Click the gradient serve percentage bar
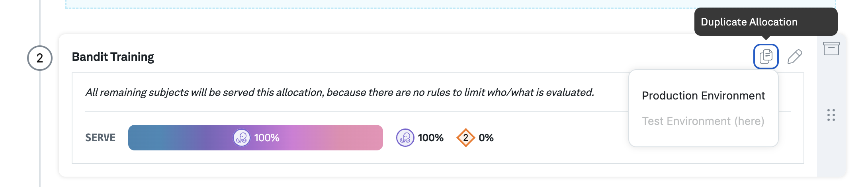 click(179, 138)
